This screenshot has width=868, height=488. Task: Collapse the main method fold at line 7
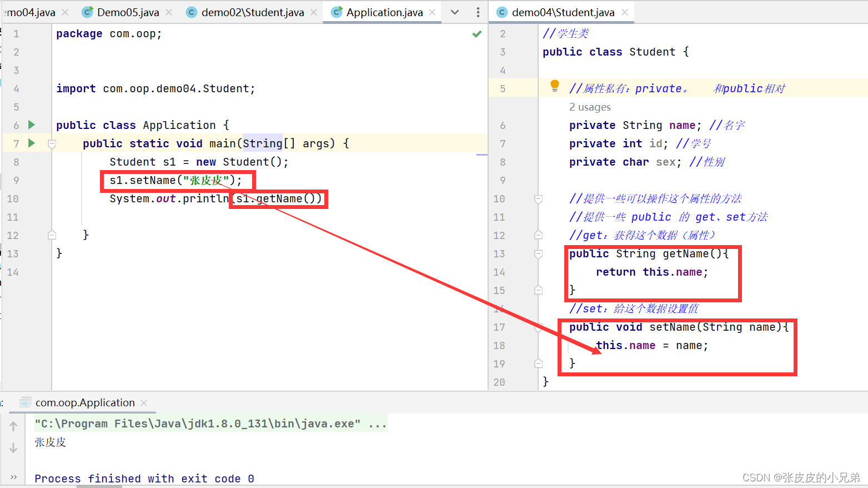click(x=52, y=144)
